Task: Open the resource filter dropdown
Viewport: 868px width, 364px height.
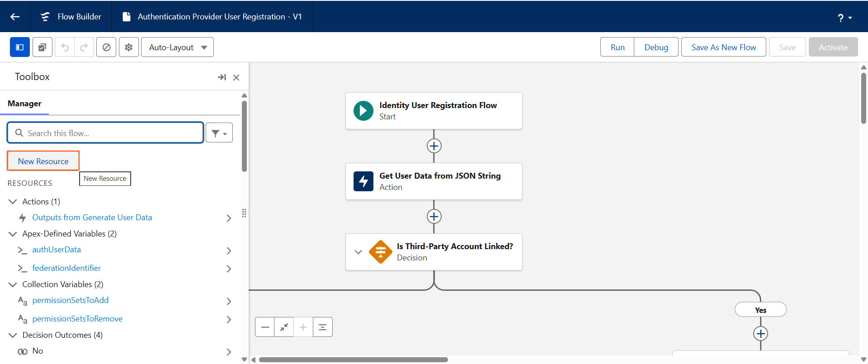Action: click(x=219, y=133)
